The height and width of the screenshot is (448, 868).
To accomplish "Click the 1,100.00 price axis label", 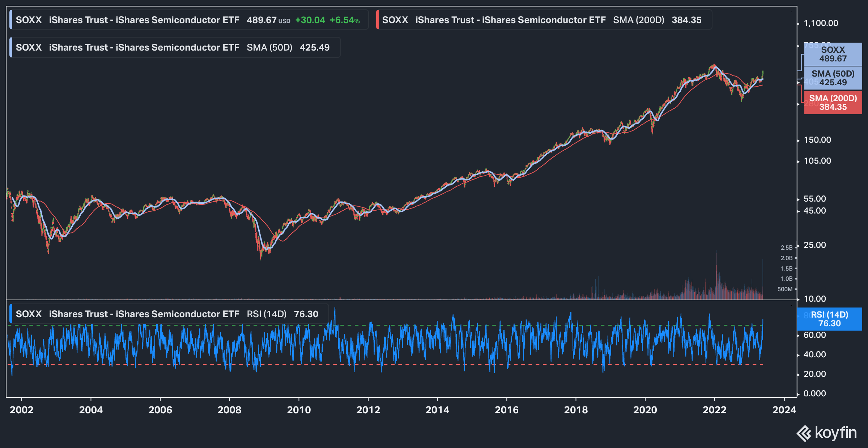I will click(821, 23).
